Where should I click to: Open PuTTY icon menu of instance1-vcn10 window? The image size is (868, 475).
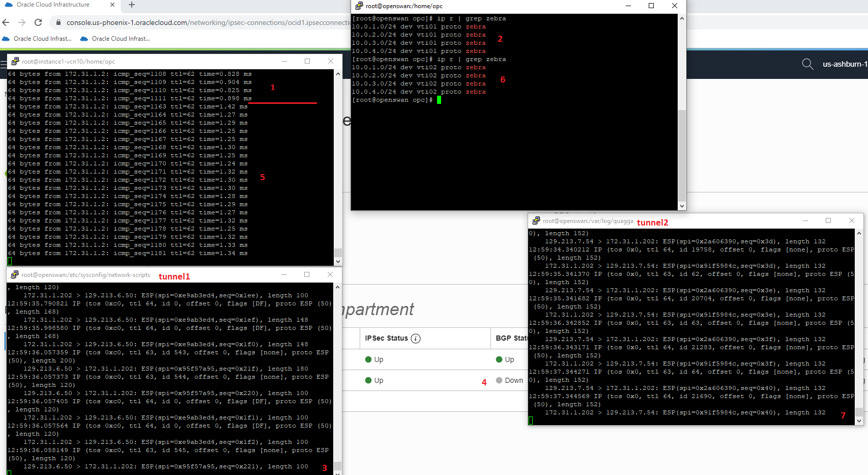(x=15, y=62)
